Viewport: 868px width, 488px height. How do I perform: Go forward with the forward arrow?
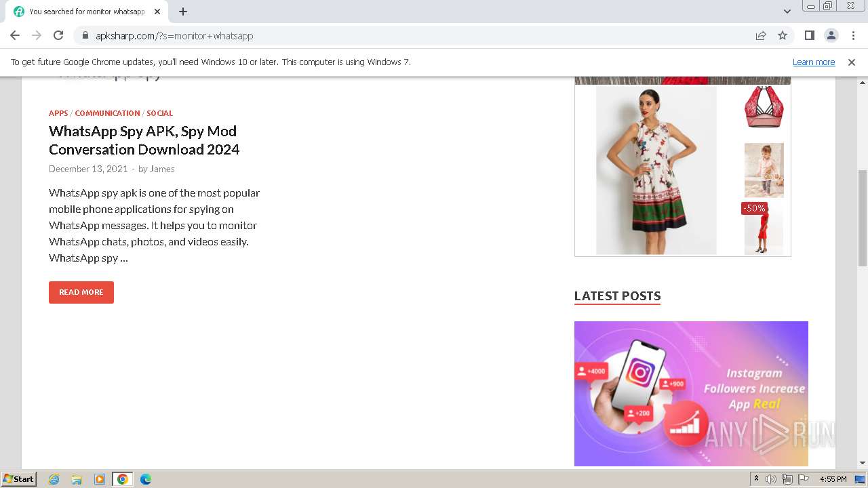(x=37, y=36)
